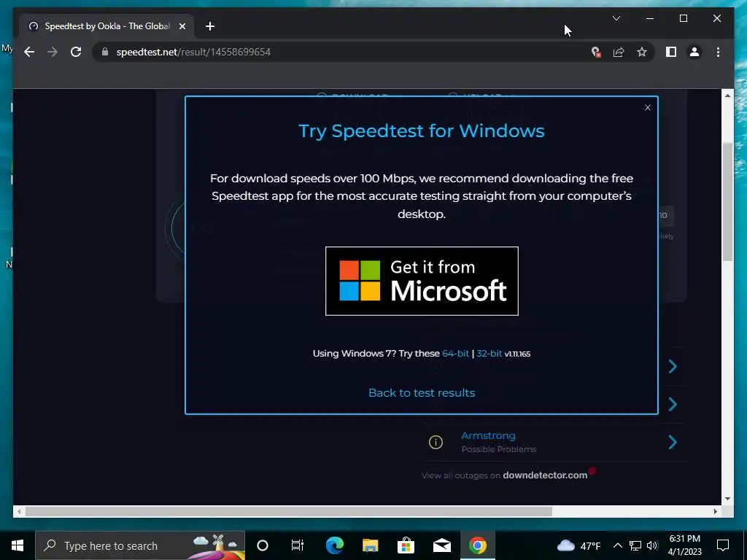Open the Windows Start menu

tap(18, 545)
